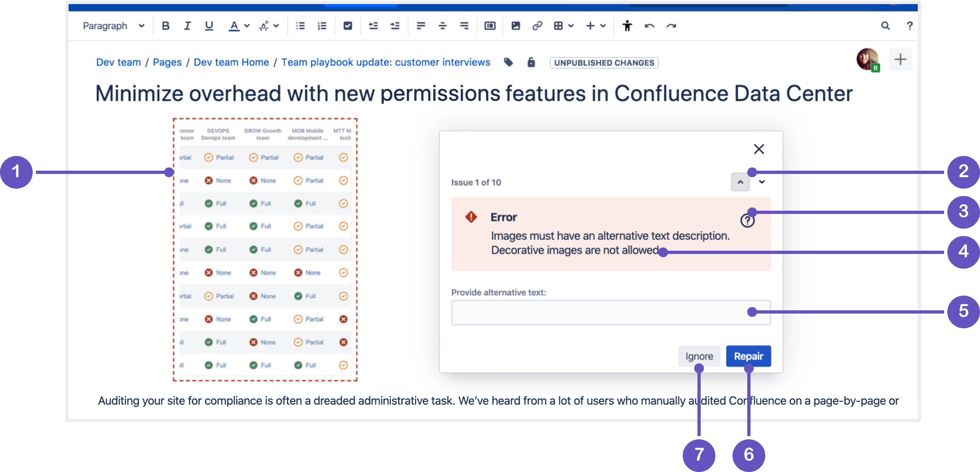This screenshot has width=980, height=472.
Task: Insert a numbered list
Action: click(x=322, y=26)
